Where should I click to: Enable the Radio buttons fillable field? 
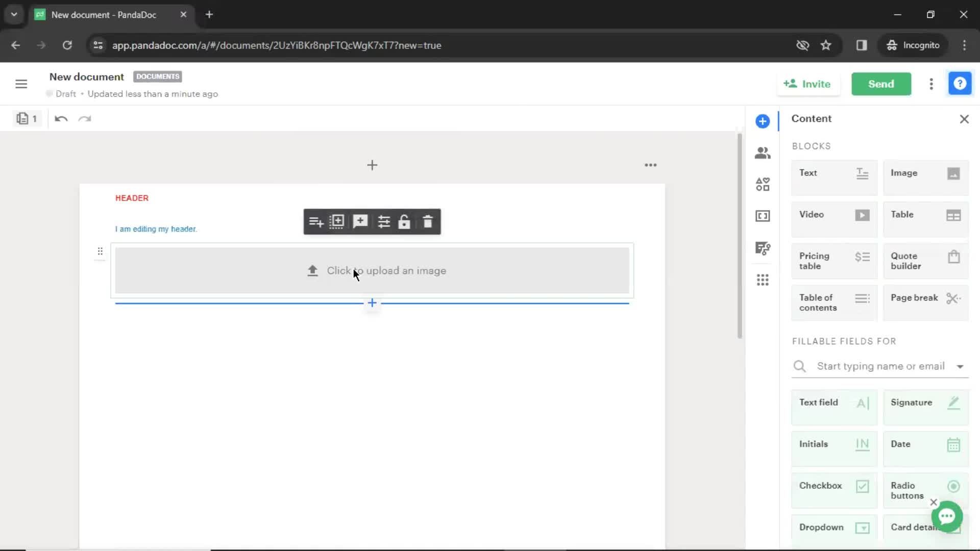click(x=926, y=490)
